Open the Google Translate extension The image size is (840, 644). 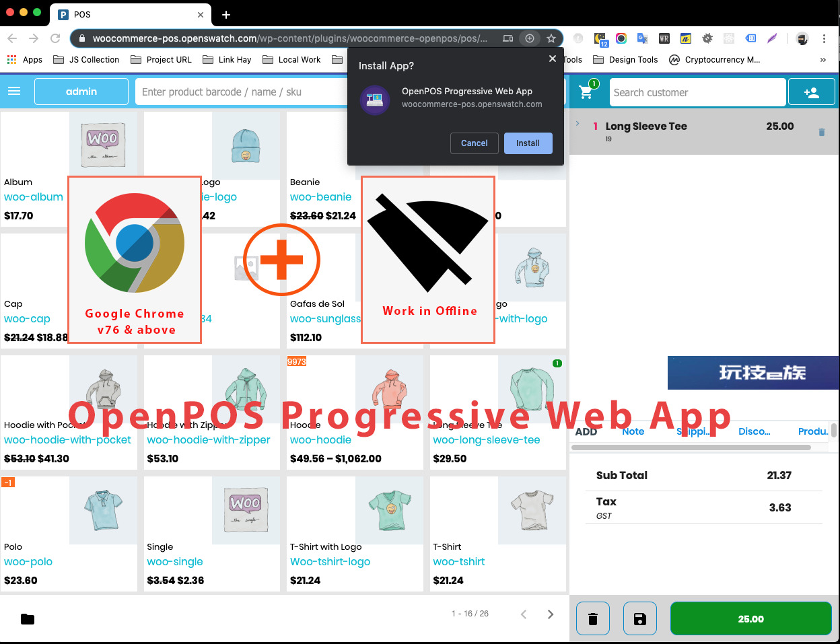click(643, 38)
